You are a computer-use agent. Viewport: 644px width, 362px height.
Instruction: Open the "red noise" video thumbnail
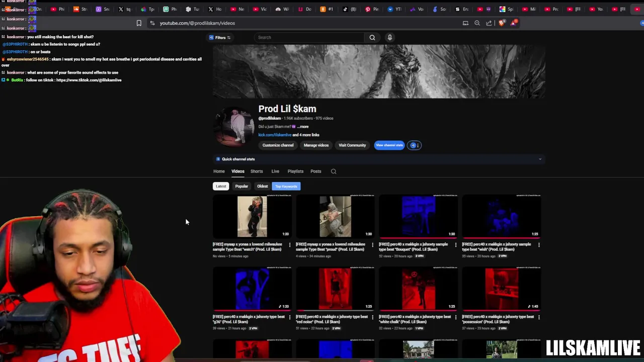[x=335, y=289]
